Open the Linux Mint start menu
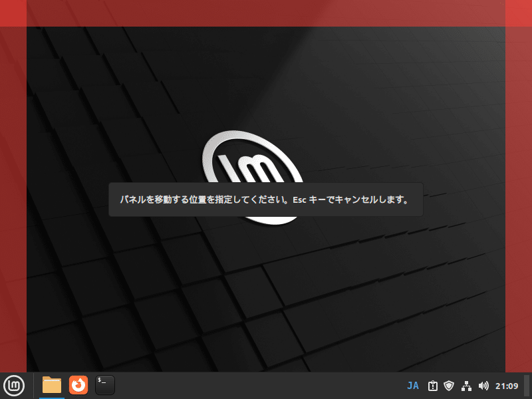 [x=14, y=386]
